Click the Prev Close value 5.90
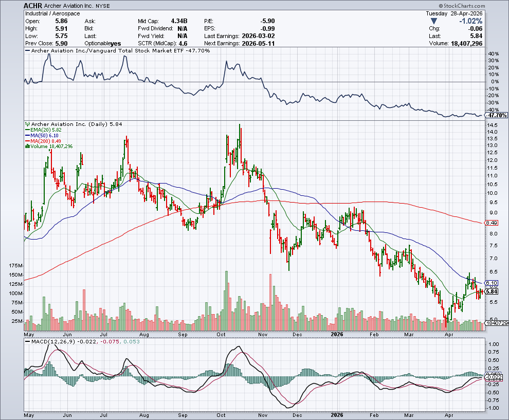509x420 pixels. click(61, 44)
